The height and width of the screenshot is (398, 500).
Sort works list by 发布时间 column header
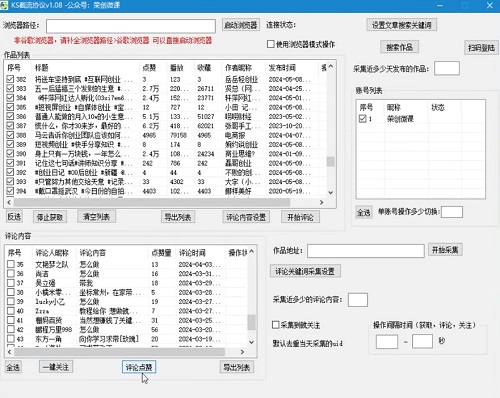tap(292, 68)
